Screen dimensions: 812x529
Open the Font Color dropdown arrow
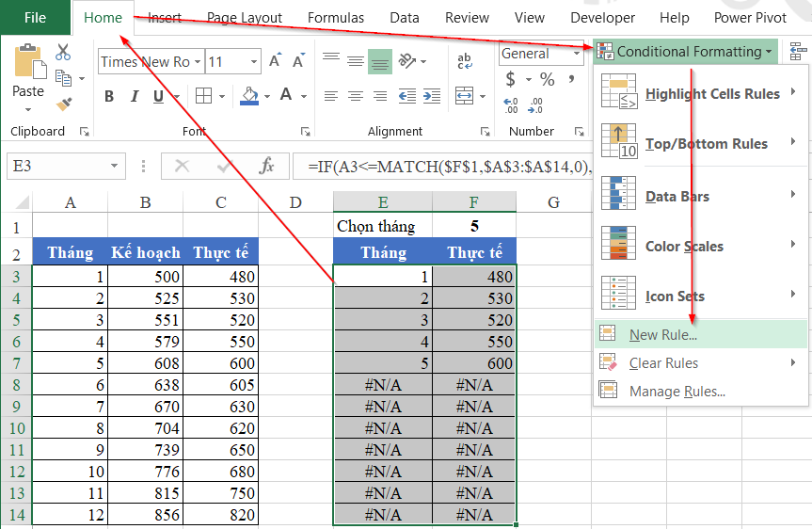(304, 96)
